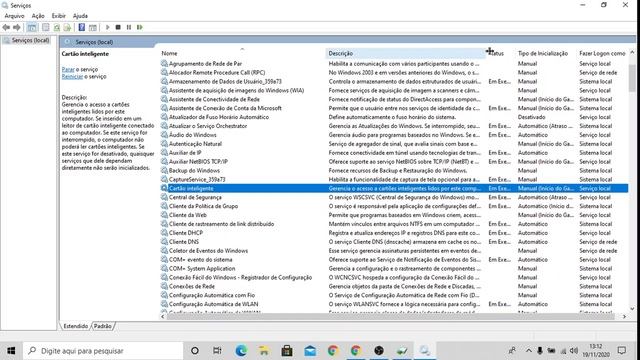The height and width of the screenshot is (360, 640).
Task: Click the vertical scrollbar down arrow
Action: tap(632, 309)
